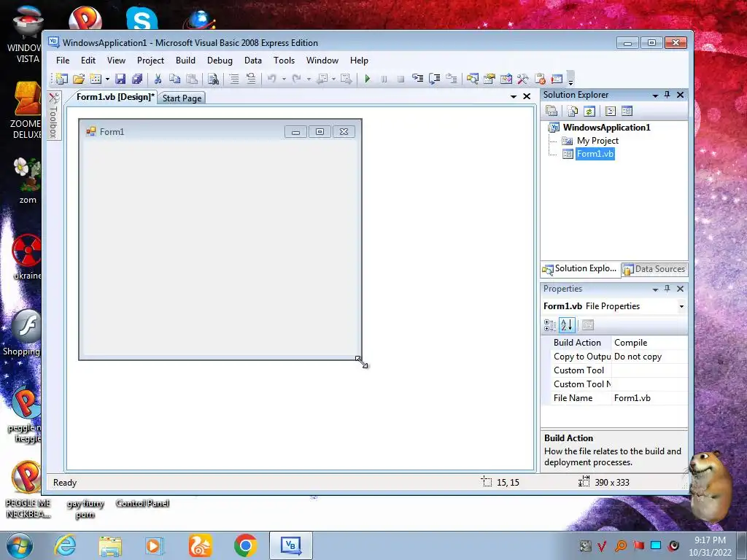
Task: Switch Properties to Alphabetical view
Action: click(x=567, y=325)
